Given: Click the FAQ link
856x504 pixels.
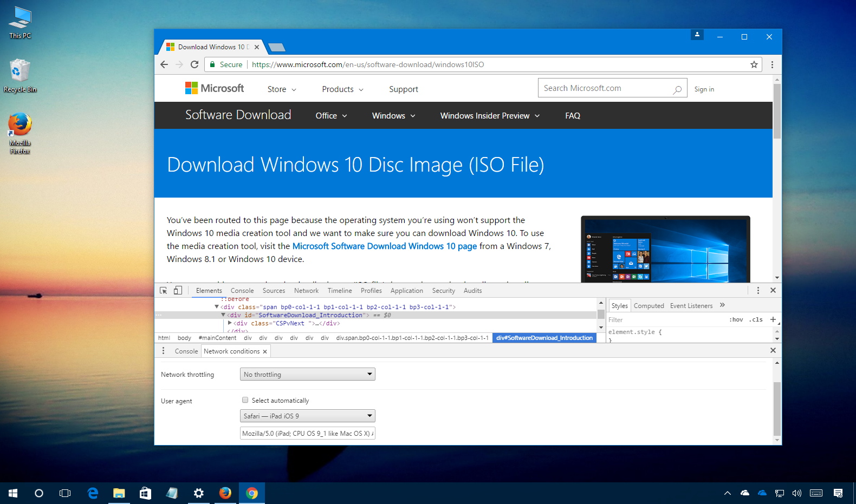Looking at the screenshot, I should point(573,116).
